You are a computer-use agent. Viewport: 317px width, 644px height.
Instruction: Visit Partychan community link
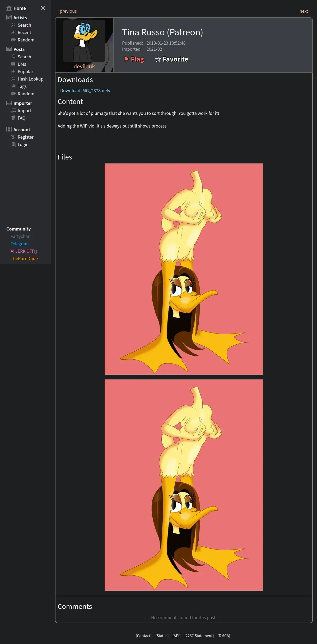pos(20,236)
